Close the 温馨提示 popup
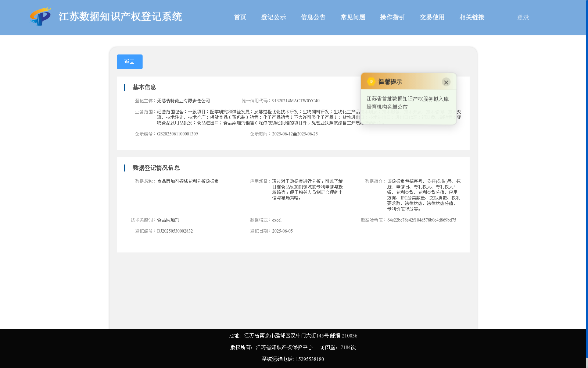Screen dimensions: 588x368 point(446,82)
